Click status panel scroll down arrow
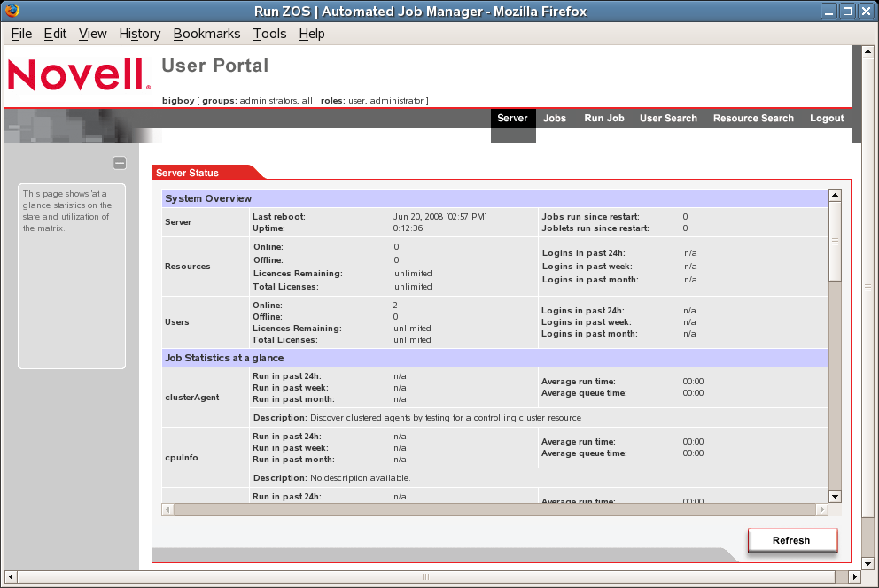Image resolution: width=879 pixels, height=588 pixels. click(x=835, y=496)
